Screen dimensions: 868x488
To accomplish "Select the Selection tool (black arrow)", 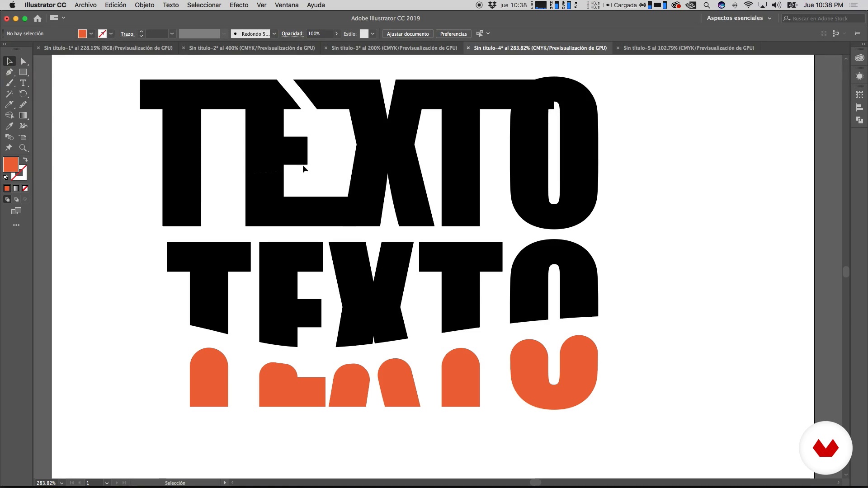I will point(9,61).
